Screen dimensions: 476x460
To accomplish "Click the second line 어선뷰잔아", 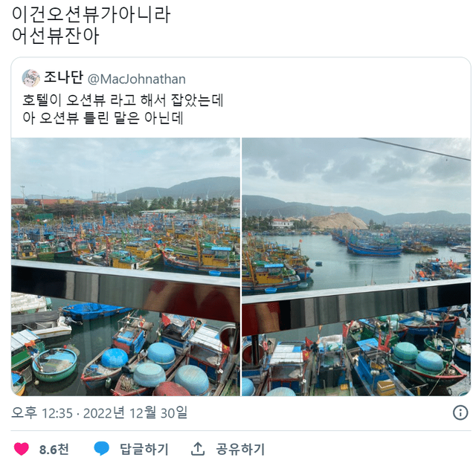I will click(x=56, y=36).
